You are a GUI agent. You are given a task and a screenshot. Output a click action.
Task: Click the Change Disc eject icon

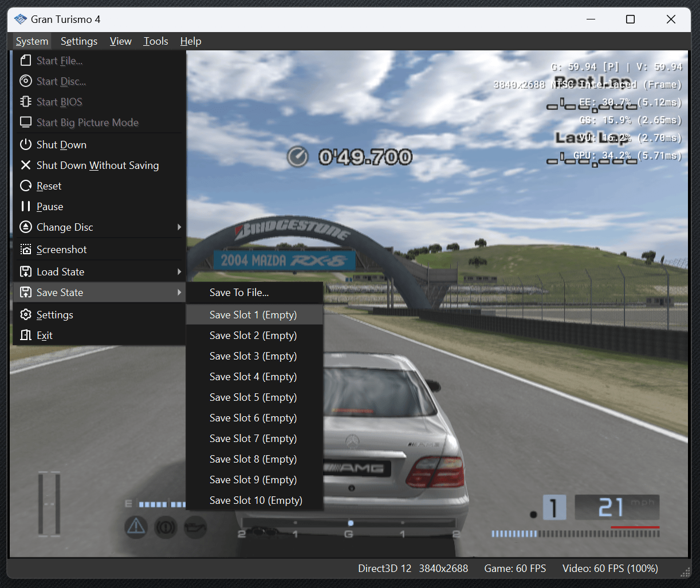point(25,227)
